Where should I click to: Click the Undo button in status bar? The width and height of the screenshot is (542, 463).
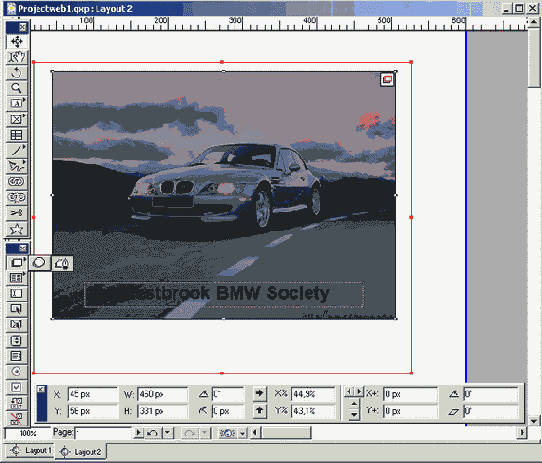point(153,433)
